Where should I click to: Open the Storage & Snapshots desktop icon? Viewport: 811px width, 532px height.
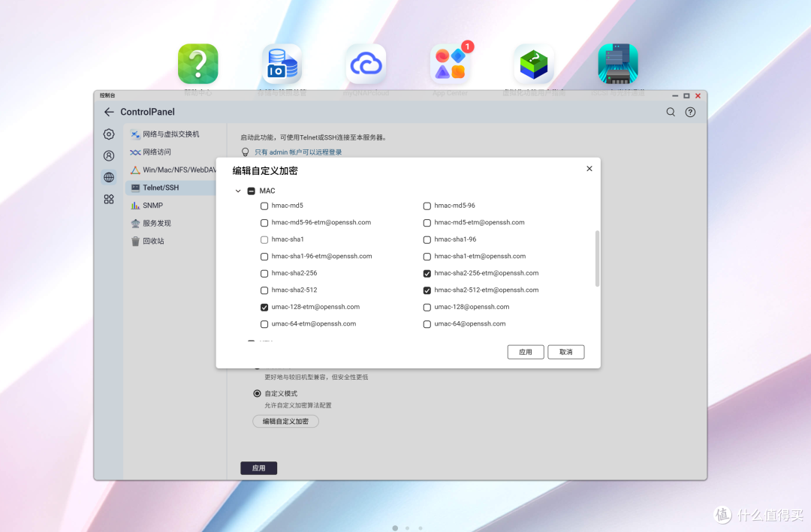pos(282,64)
